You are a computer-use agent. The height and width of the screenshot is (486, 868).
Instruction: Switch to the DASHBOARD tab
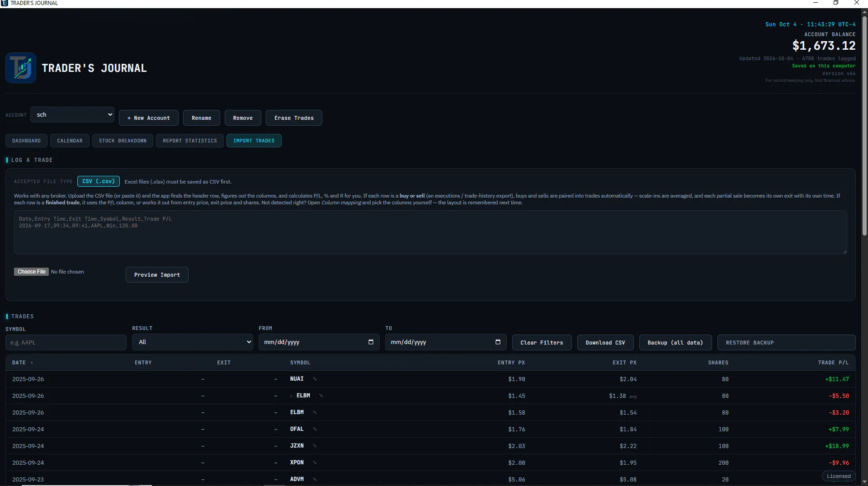point(26,141)
